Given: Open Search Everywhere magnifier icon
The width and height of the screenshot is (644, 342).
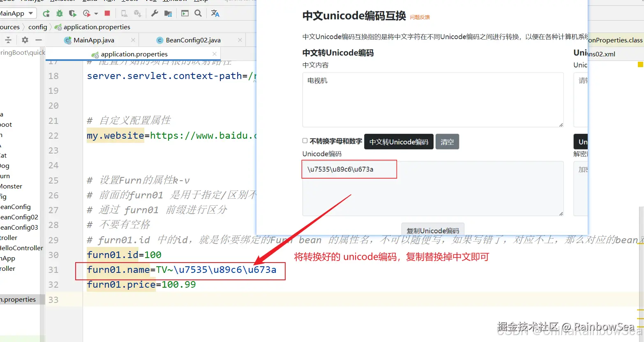Looking at the screenshot, I should (198, 14).
